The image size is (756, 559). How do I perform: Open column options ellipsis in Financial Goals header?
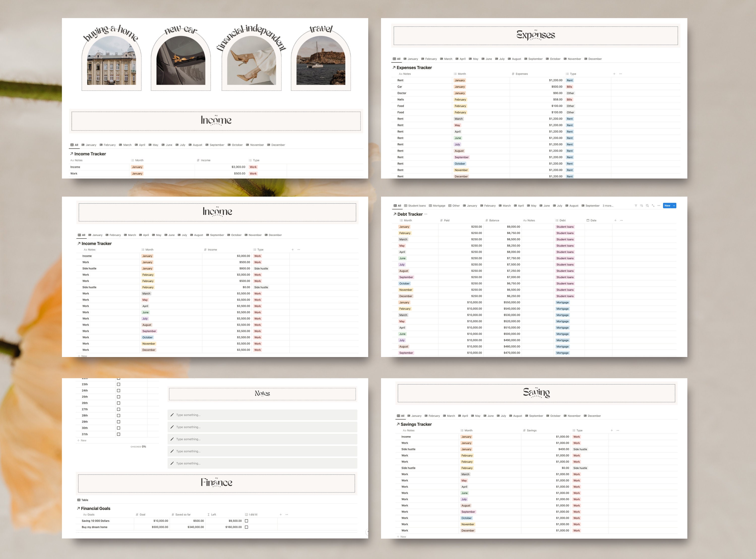[x=287, y=515]
